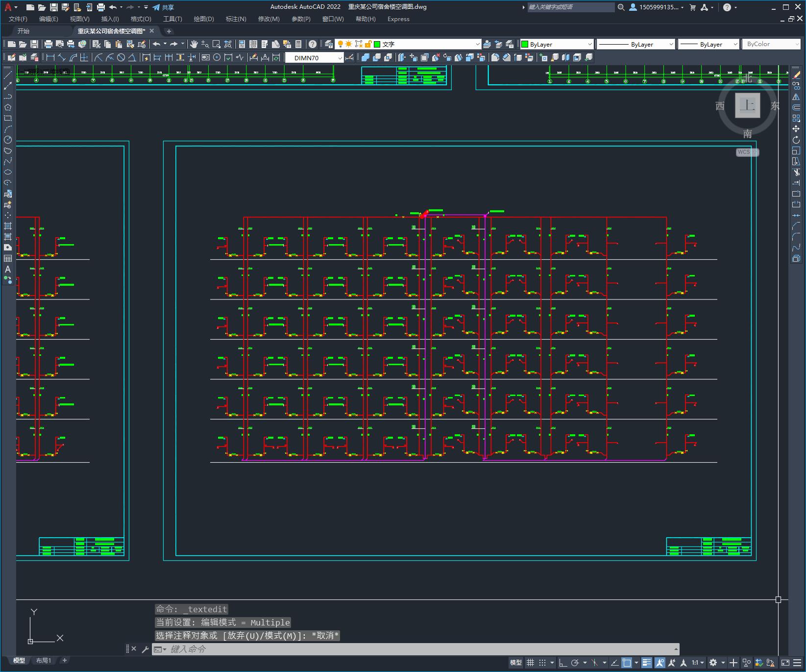
Task: Click the 模型 button in status bar
Action: click(x=515, y=663)
